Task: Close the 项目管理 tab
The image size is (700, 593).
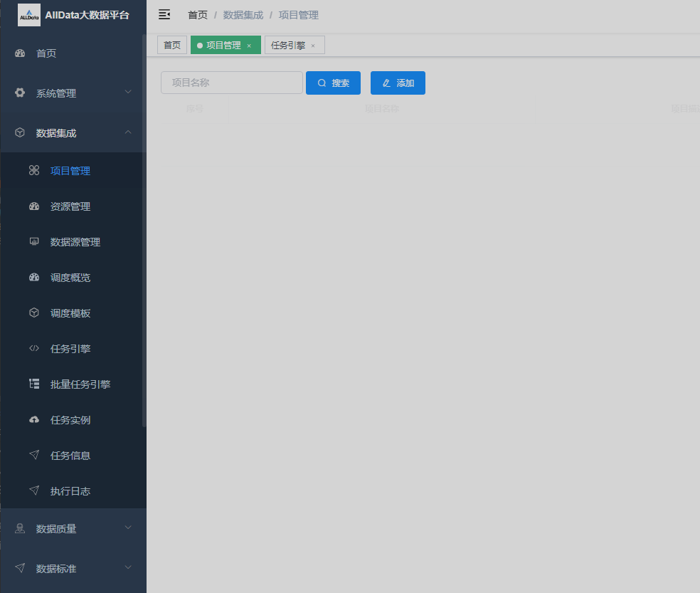Action: (249, 46)
